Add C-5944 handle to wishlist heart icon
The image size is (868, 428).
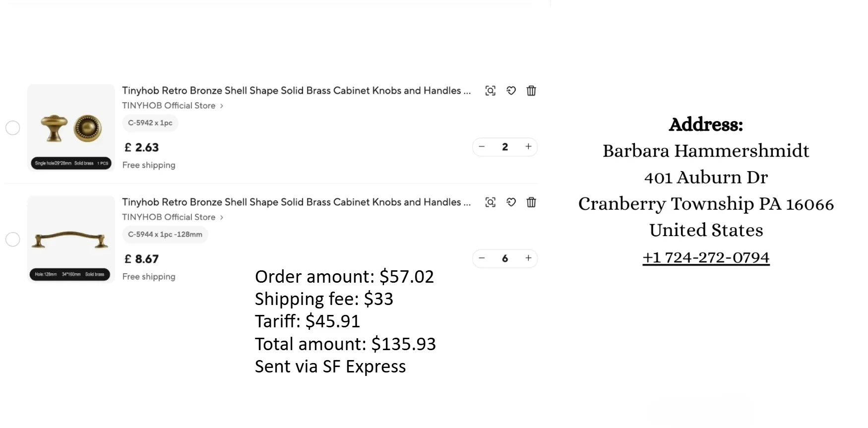point(511,202)
